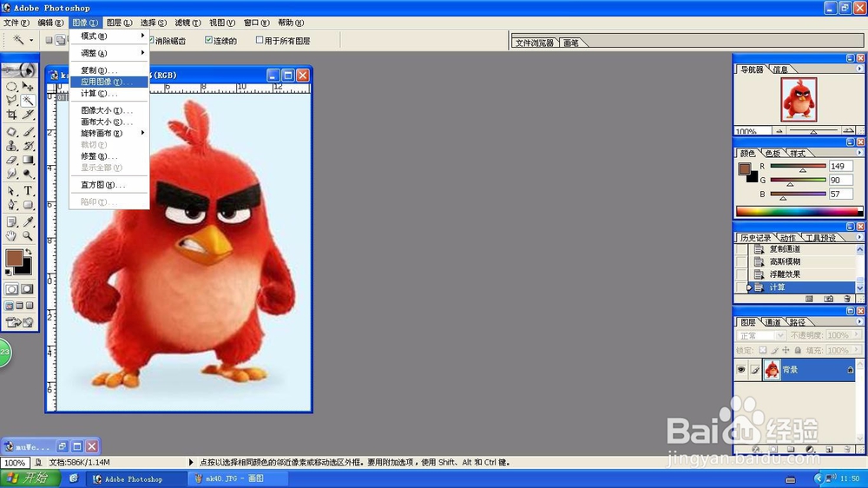Open 旋转画布 (Rotate Canvas) submenu
Image resolution: width=868 pixels, height=488 pixels.
tap(109, 134)
